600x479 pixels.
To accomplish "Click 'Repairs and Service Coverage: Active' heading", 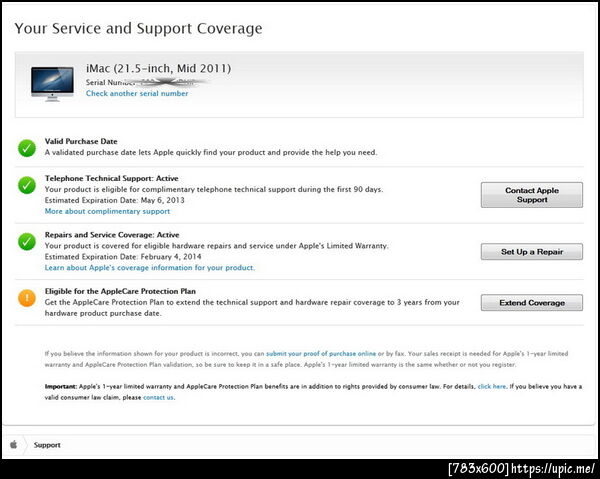I will tap(112, 235).
